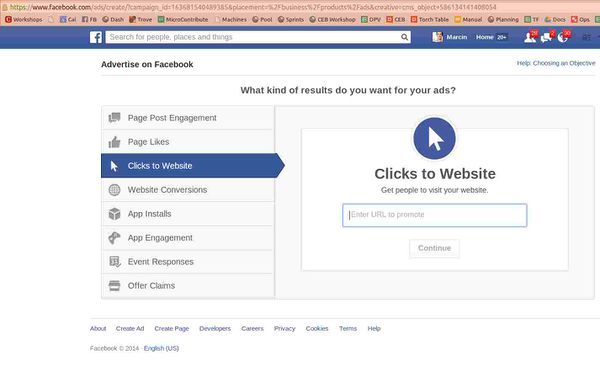This screenshot has width=600, height=371.
Task: Open the Ops bookmark
Action: pyautogui.click(x=580, y=19)
